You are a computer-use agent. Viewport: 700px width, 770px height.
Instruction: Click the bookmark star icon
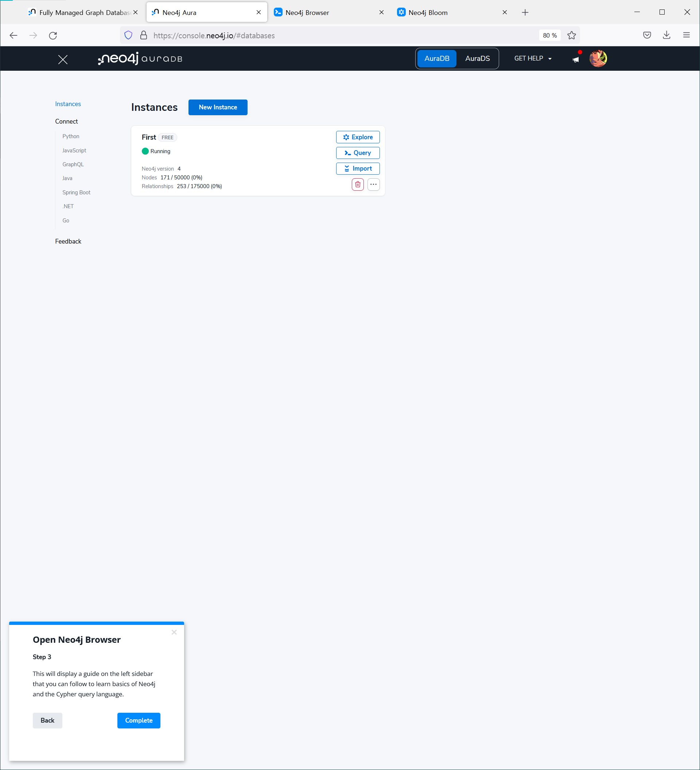pos(571,35)
